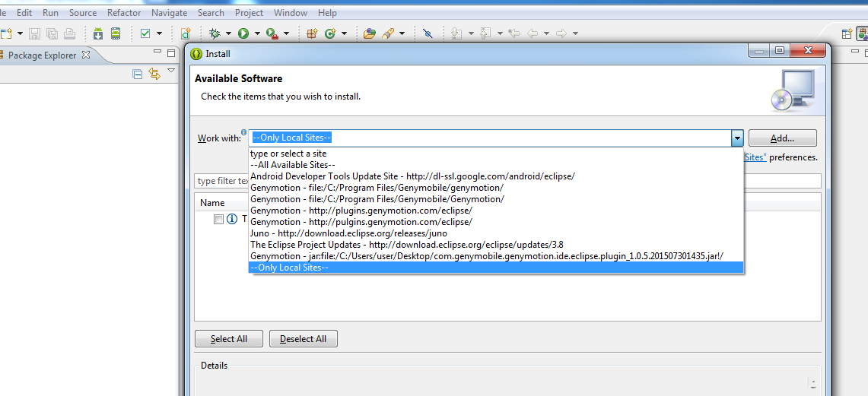Viewport: 868px width, 396px height.
Task: Click the New Java Class icon
Action: coord(330,33)
